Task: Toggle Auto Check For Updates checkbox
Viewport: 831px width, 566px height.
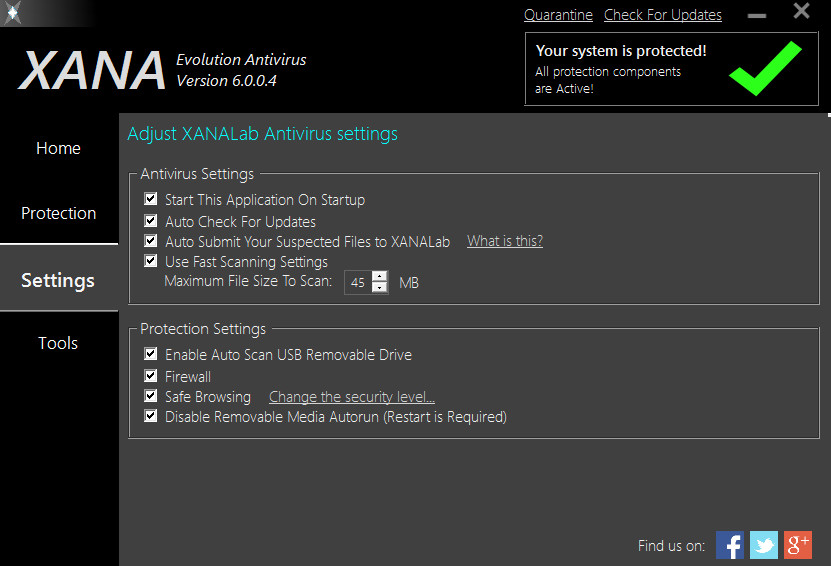Action: (151, 220)
